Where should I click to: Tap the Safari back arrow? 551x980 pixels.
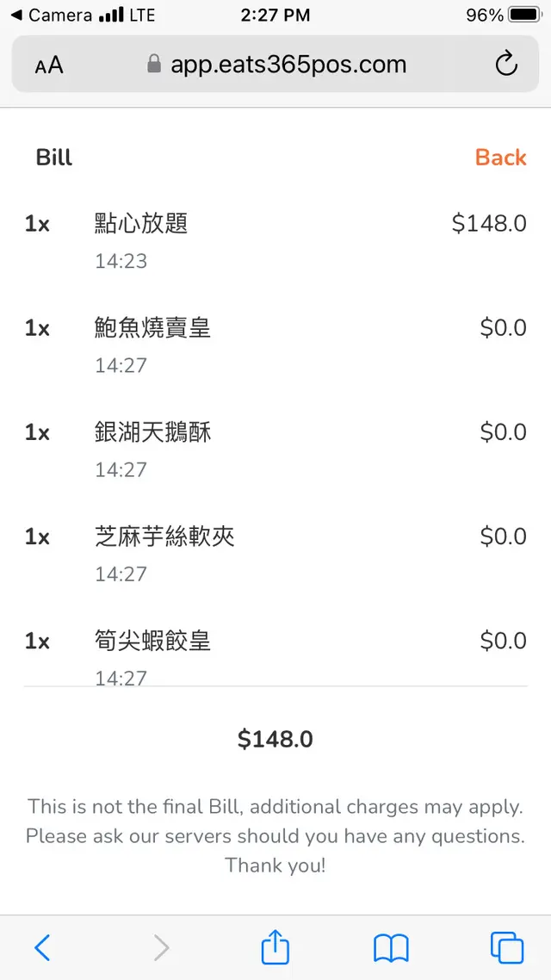pos(42,948)
